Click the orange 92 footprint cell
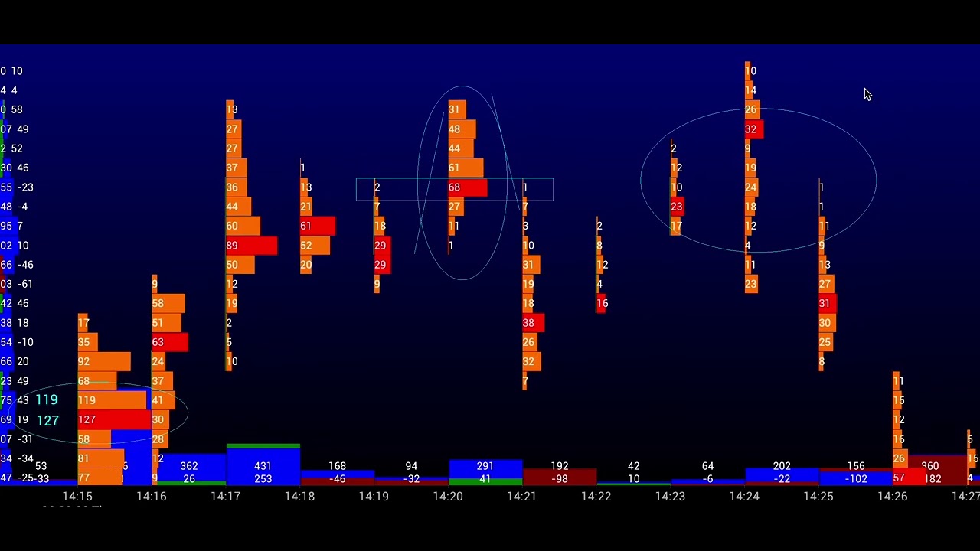This screenshot has height=551, width=980. pos(103,361)
